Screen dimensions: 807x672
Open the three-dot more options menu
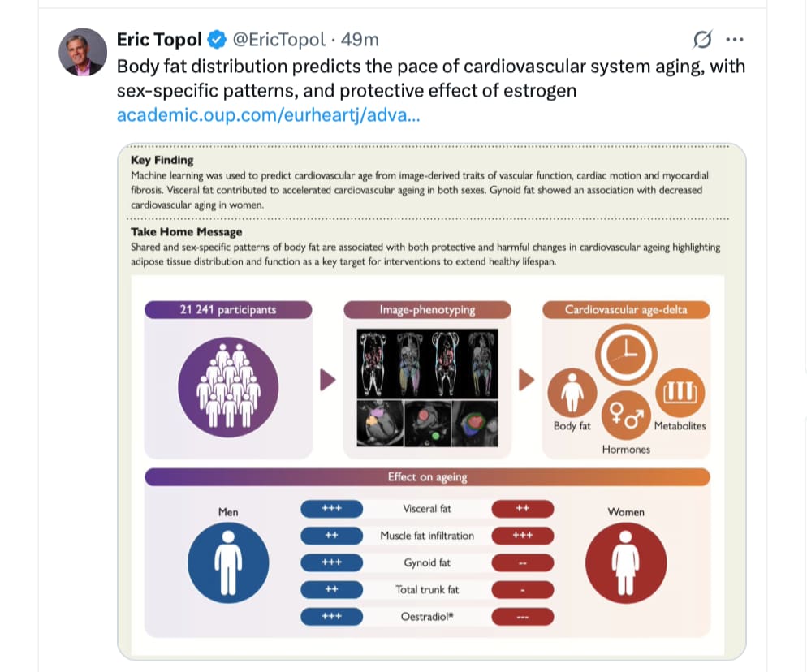click(x=735, y=40)
